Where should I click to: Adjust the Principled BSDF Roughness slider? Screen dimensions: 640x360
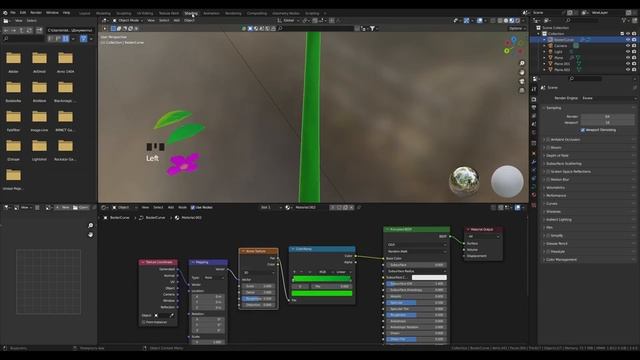click(416, 315)
